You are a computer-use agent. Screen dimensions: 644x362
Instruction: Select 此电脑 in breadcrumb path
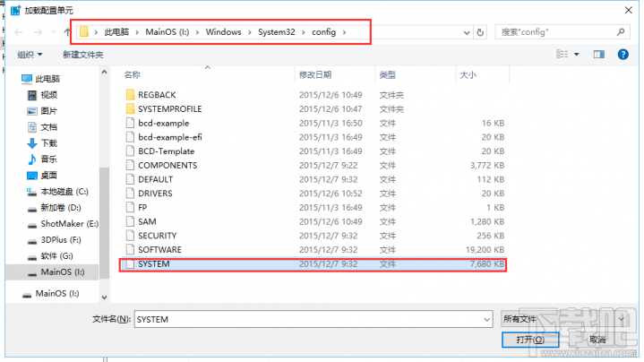click(116, 32)
